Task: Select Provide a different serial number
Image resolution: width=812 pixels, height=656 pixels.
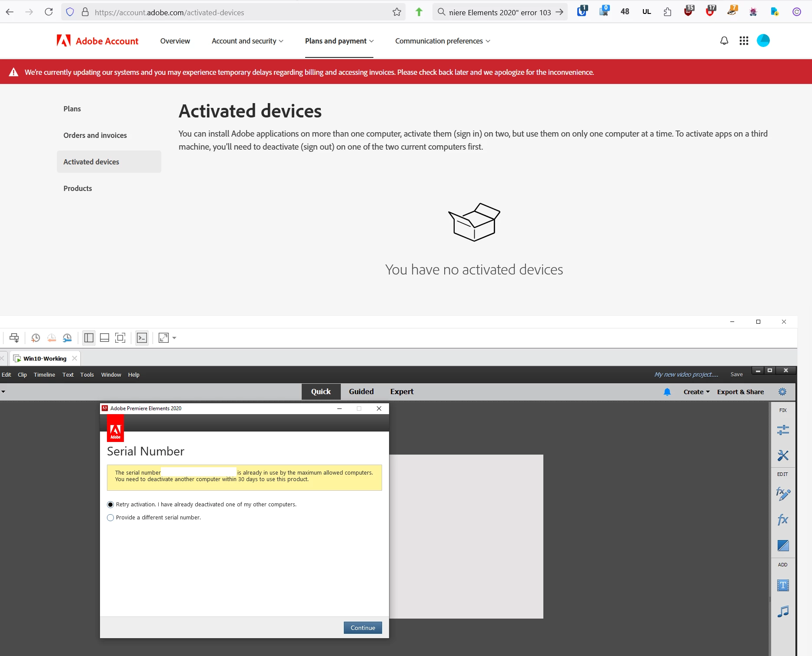Action: [110, 518]
